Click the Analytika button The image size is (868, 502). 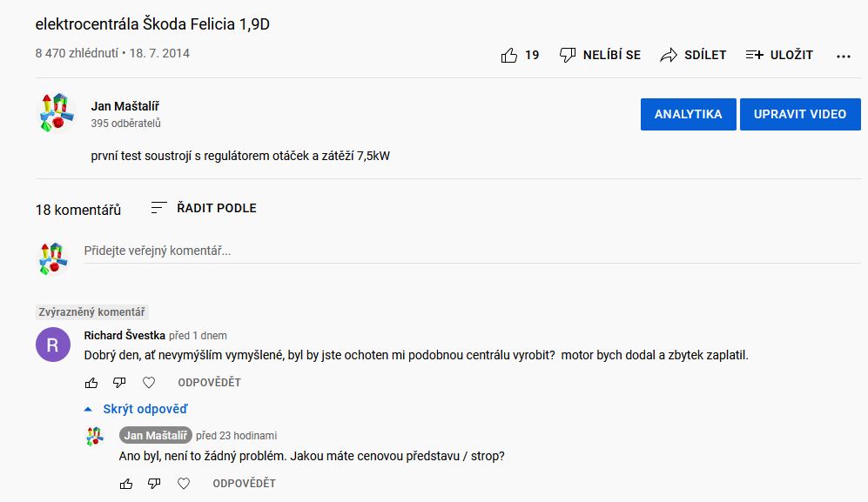688,114
